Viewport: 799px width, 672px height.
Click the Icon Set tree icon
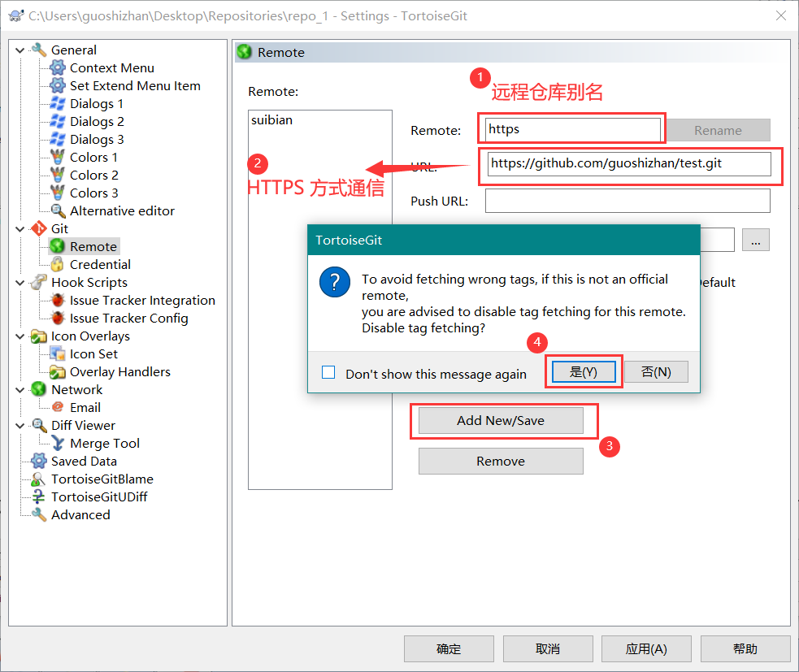(58, 353)
